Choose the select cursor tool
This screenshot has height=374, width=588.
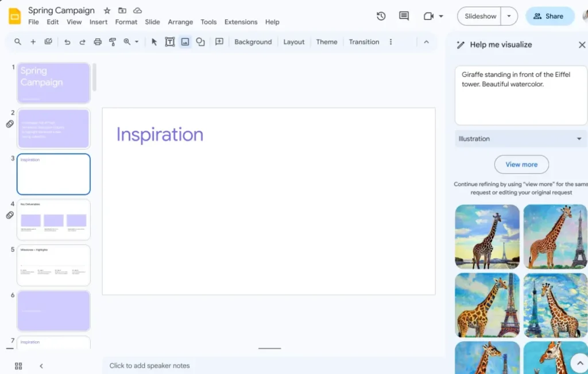click(154, 42)
